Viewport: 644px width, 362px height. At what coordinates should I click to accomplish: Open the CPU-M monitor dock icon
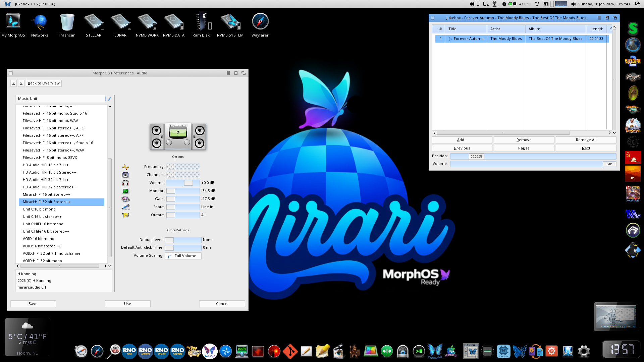(x=503, y=351)
